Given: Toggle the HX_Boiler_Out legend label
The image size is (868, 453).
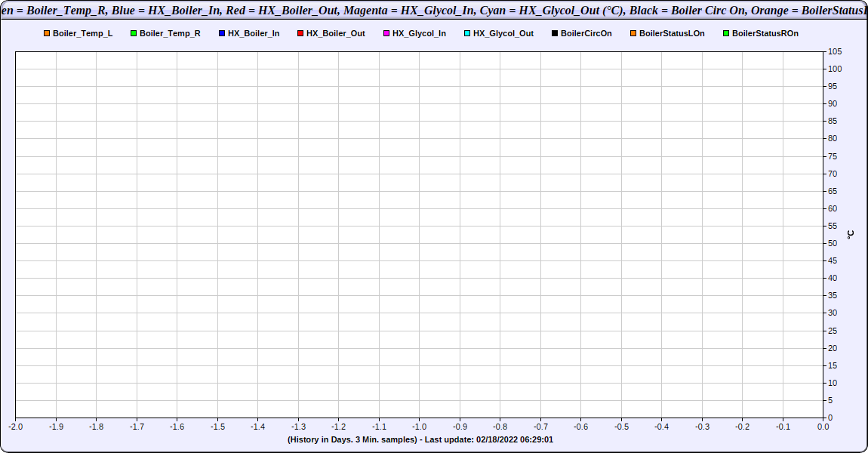Looking at the screenshot, I should [x=335, y=33].
